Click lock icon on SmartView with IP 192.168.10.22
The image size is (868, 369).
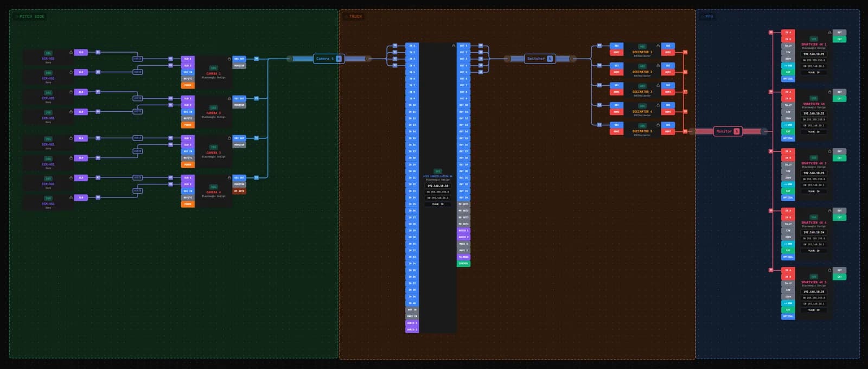[830, 92]
